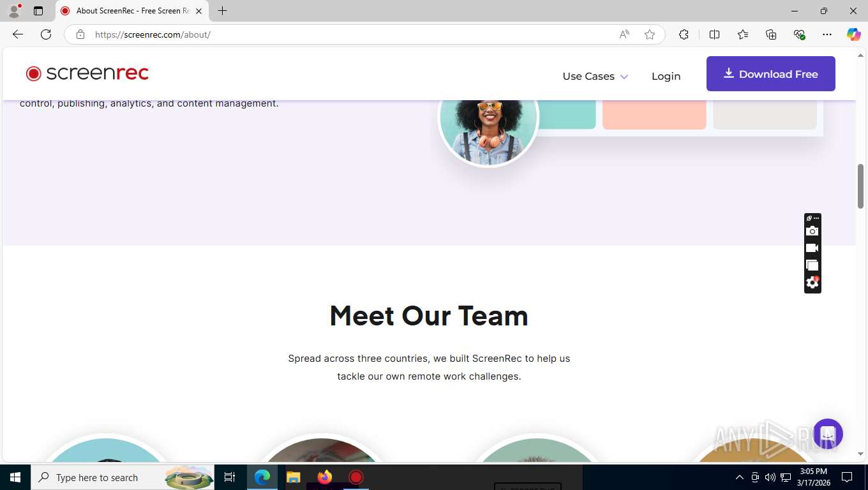Image resolution: width=868 pixels, height=490 pixels.
Task: Open a new browser tab
Action: coord(222,11)
